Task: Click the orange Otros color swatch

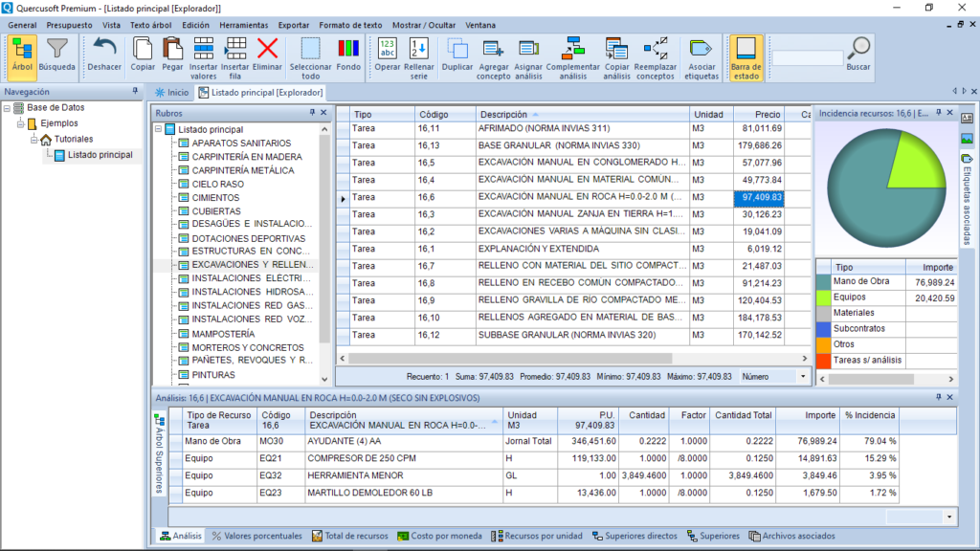Action: [x=824, y=344]
